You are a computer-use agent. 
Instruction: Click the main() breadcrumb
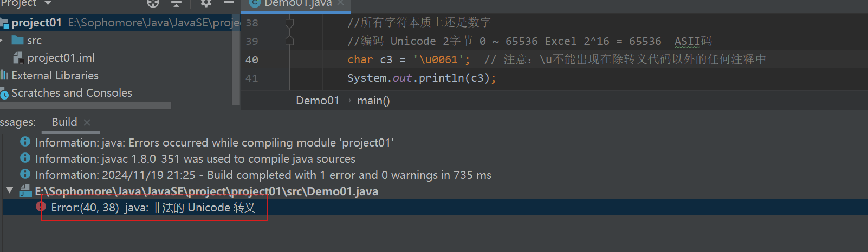[373, 101]
